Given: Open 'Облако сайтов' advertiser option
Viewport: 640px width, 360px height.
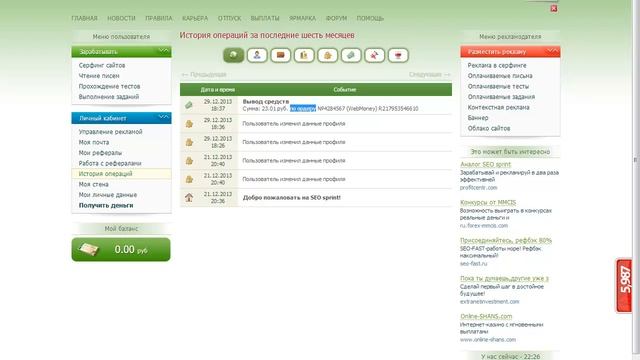Looking at the screenshot, I should (489, 128).
